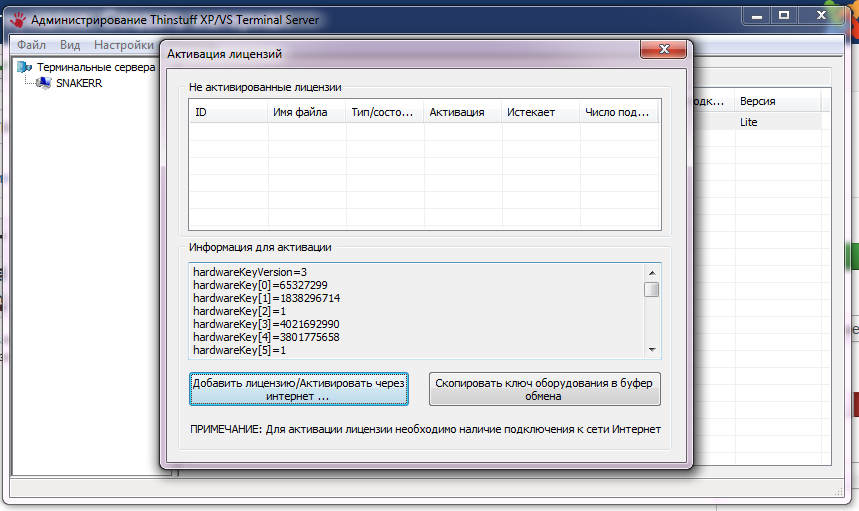The width and height of the screenshot is (859, 511).
Task: Click the activation info scrollbar thumb
Action: (652, 289)
